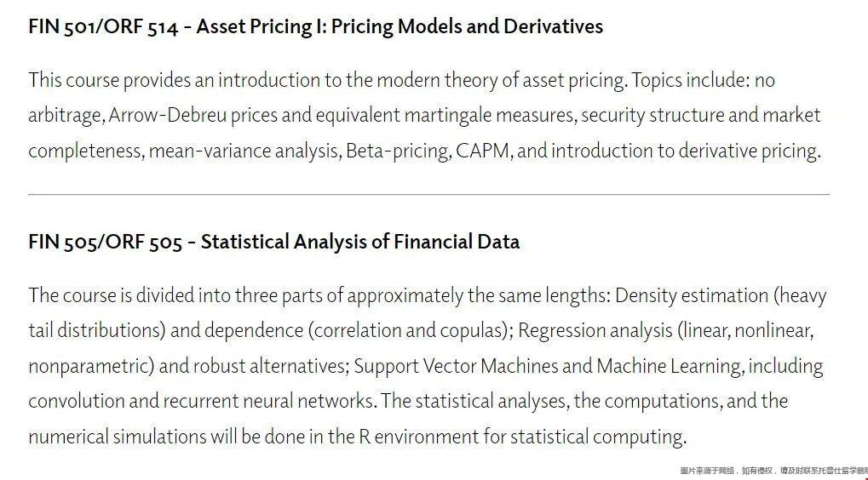Viewport: 868px width, 480px height.
Task: Click the phrase "recurrent neural networks"
Action: (x=278, y=401)
